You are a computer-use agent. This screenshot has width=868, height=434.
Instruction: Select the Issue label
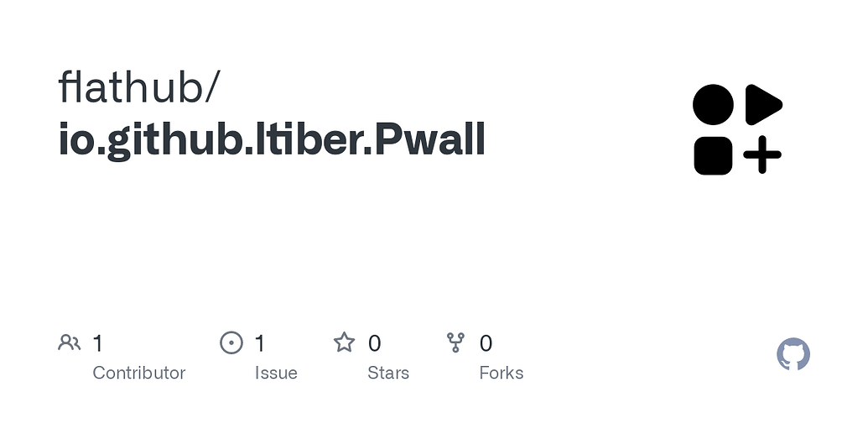[276, 373]
